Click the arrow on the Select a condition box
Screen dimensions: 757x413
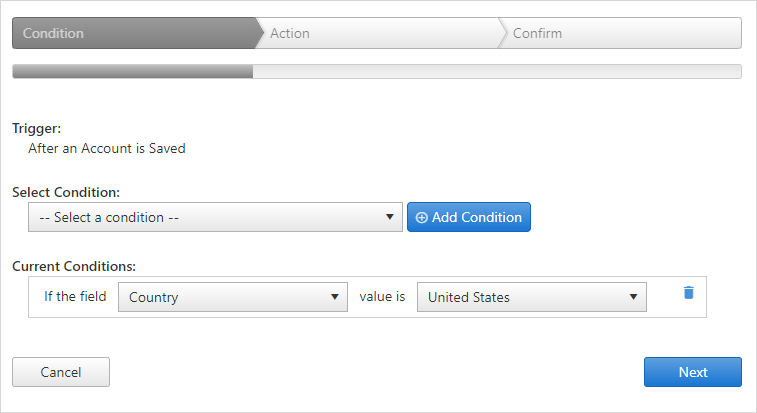390,217
